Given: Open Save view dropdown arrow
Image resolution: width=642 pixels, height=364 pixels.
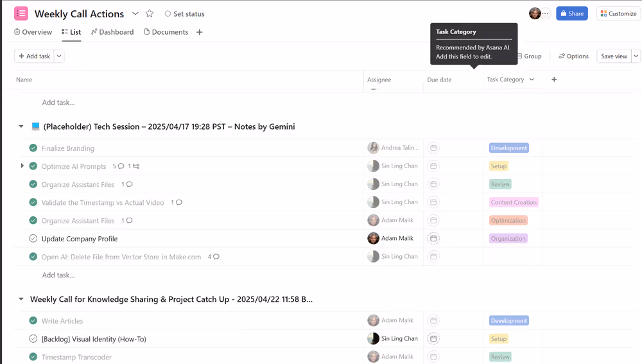Looking at the screenshot, I should 636,56.
